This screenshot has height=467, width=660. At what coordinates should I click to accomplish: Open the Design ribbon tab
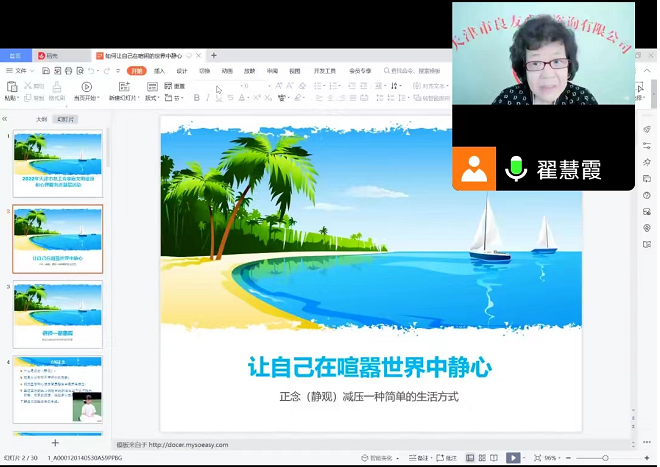coord(182,71)
